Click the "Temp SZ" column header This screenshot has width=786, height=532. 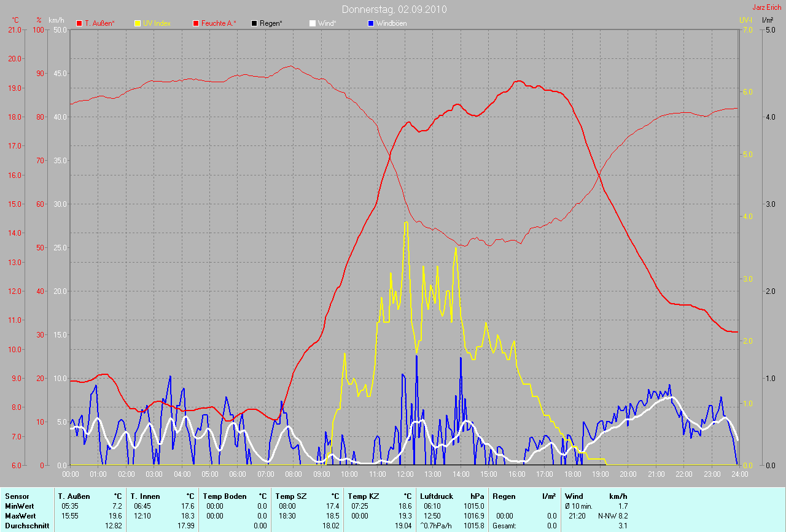point(290,496)
